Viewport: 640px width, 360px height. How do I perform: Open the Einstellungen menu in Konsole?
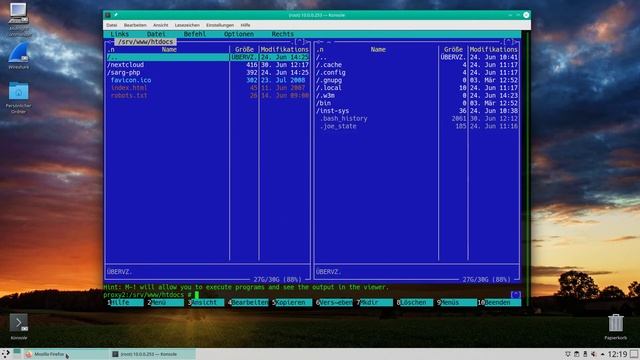tap(220, 25)
